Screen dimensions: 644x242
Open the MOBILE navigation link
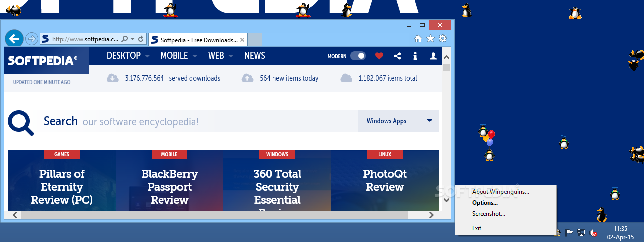(174, 55)
